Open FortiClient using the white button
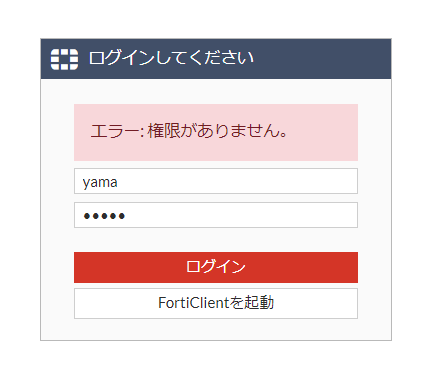Screen dimensions: 430x374 [216, 303]
